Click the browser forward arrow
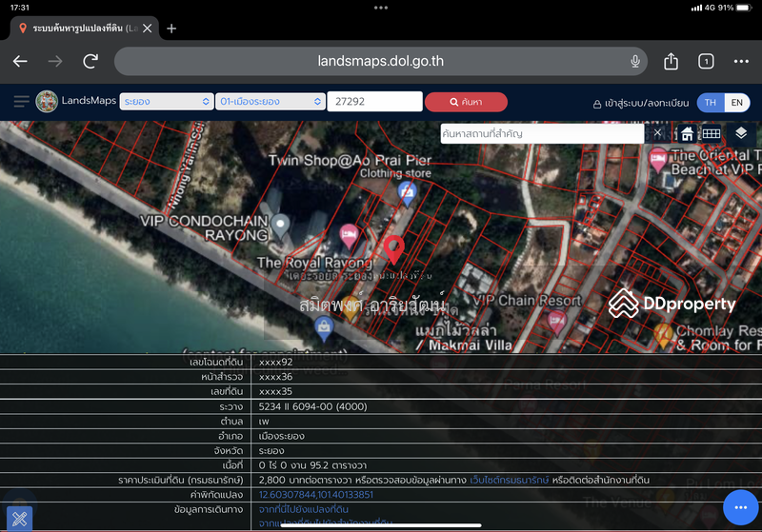 click(55, 61)
